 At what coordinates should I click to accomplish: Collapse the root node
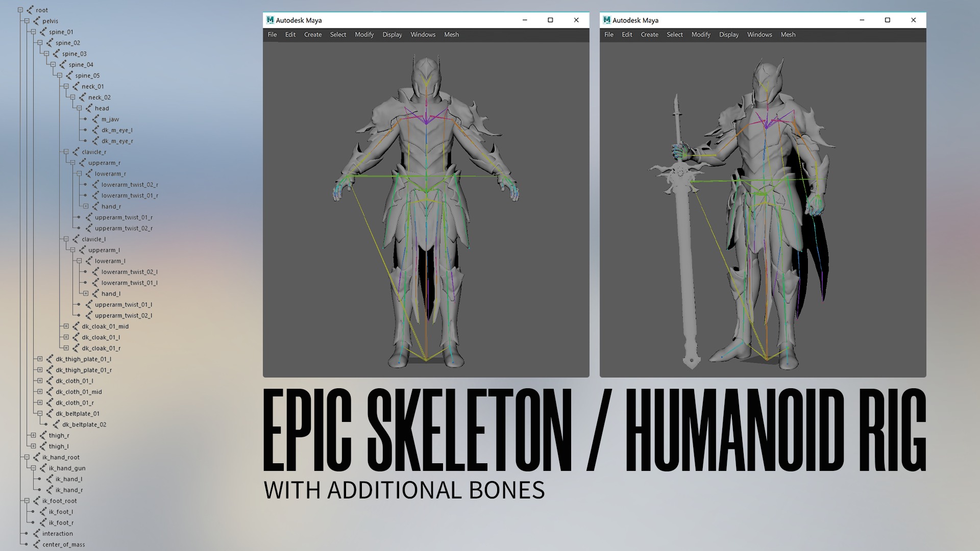coord(20,10)
